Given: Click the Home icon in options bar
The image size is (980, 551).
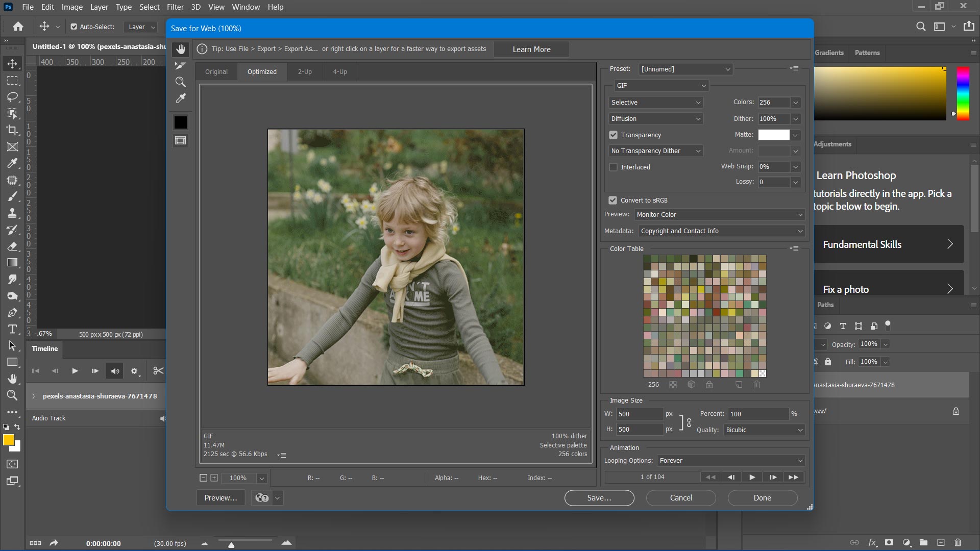Looking at the screenshot, I should pos(18,27).
